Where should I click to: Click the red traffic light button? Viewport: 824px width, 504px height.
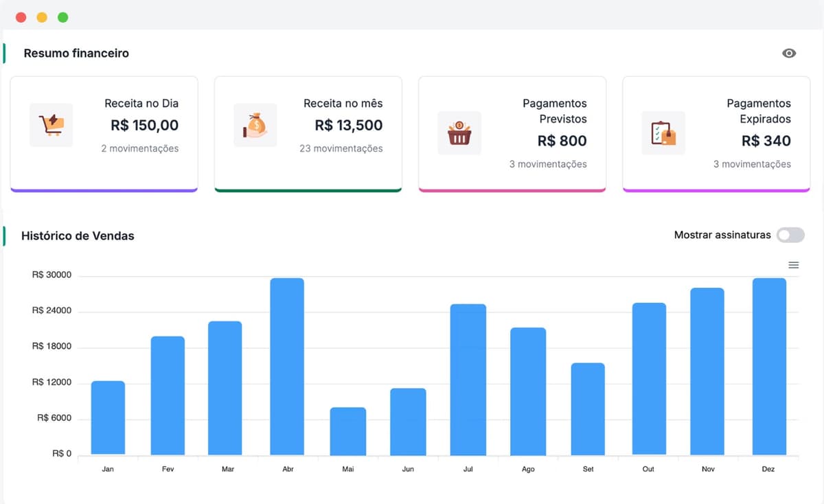(x=20, y=16)
